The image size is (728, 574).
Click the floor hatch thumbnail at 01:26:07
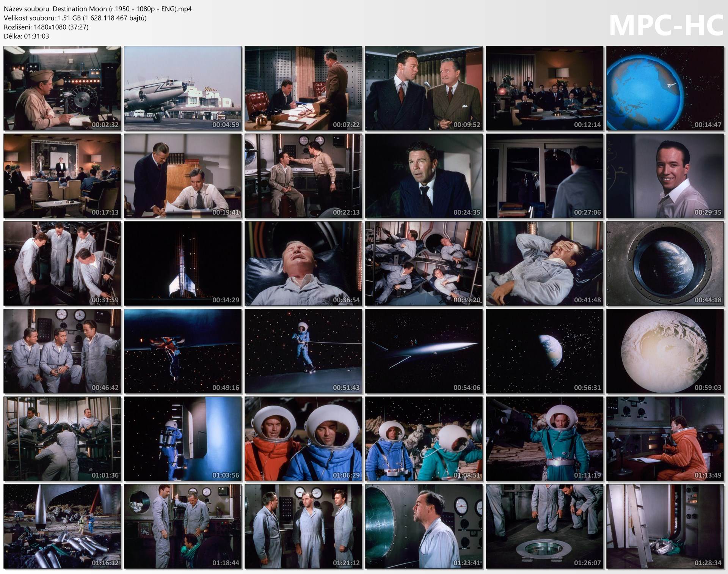(544, 527)
